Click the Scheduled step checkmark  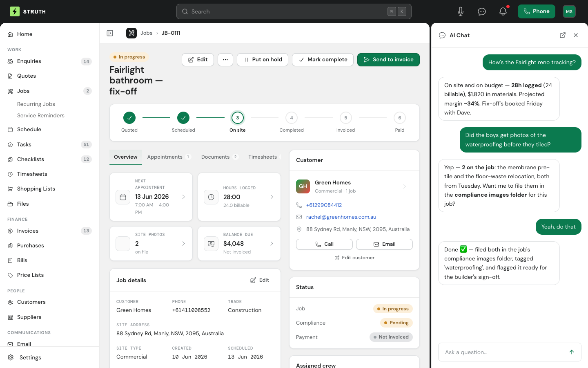click(183, 118)
